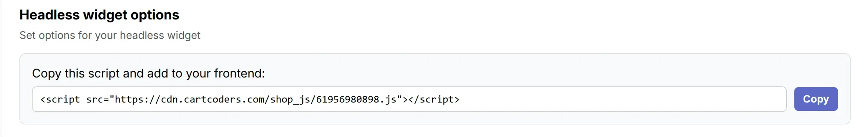Click the opening <script tag text

pyautogui.click(x=60, y=99)
